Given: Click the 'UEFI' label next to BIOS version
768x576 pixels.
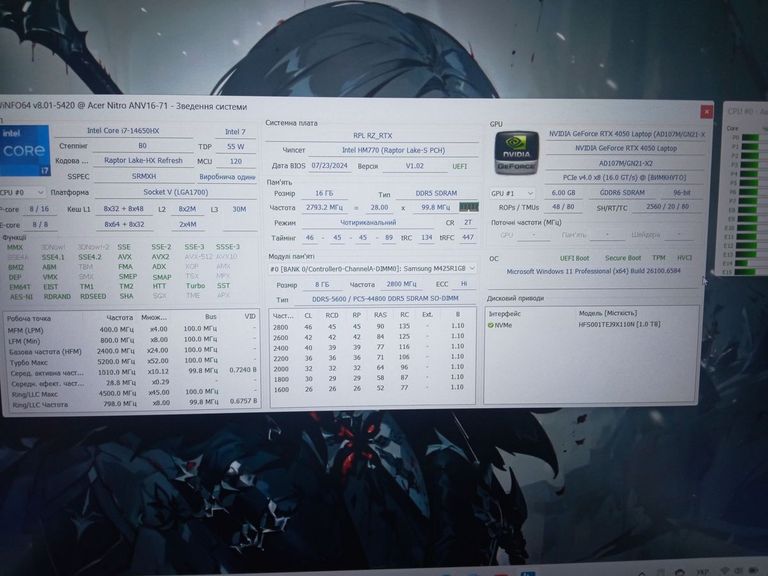Looking at the screenshot, I should pos(459,167).
